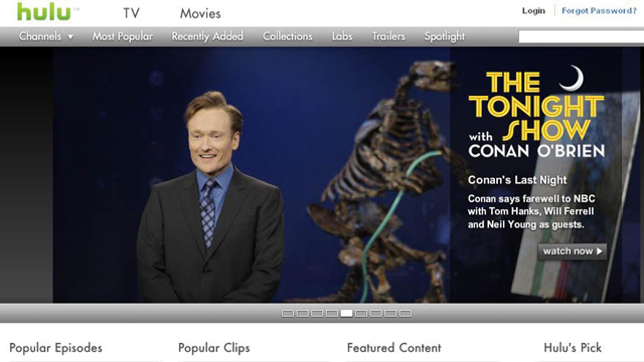Open the Movies section
Screen dimensions: 644x362
[x=200, y=13]
